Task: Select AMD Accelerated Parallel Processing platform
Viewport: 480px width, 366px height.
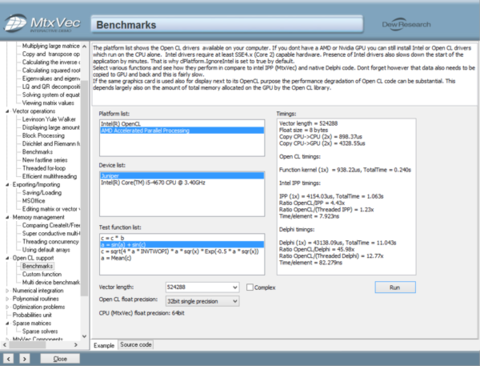Action: [182, 130]
